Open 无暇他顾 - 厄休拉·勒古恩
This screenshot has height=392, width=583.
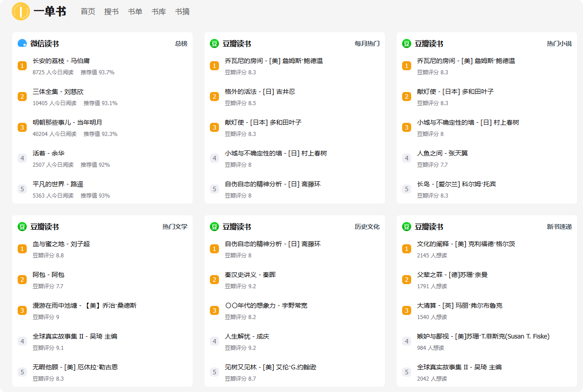(x=75, y=367)
